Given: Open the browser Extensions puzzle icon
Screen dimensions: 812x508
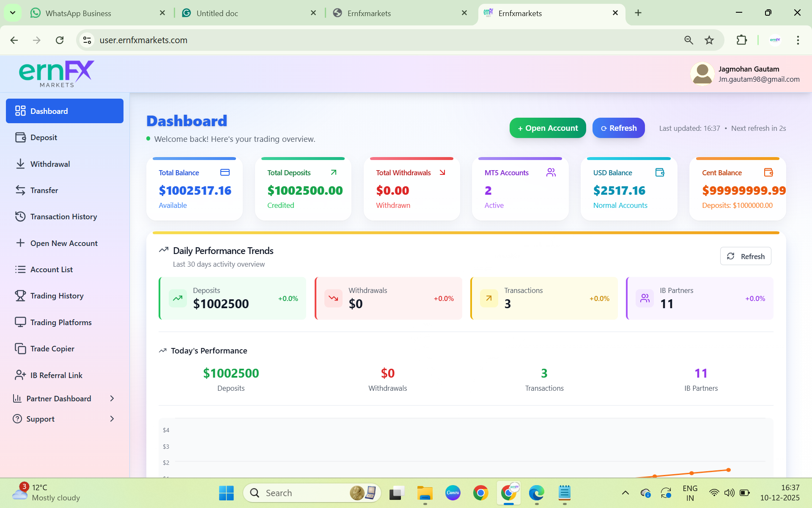Looking at the screenshot, I should pos(741,40).
